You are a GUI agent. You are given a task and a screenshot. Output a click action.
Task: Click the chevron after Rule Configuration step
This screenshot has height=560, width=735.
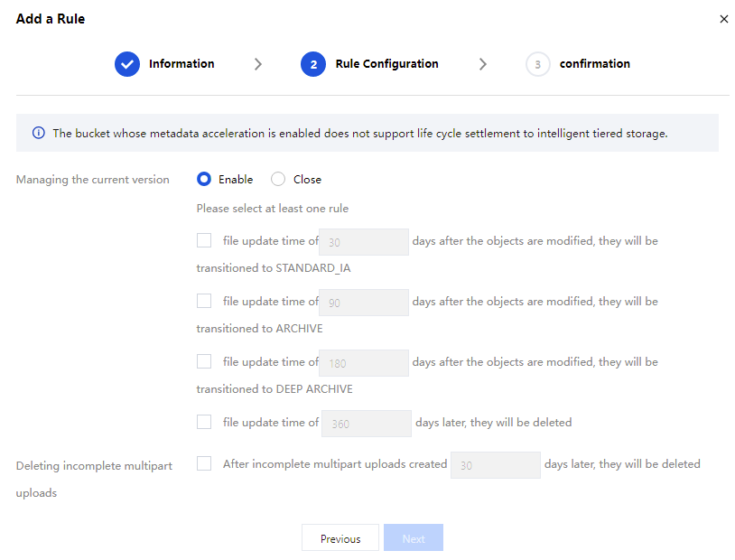click(483, 64)
